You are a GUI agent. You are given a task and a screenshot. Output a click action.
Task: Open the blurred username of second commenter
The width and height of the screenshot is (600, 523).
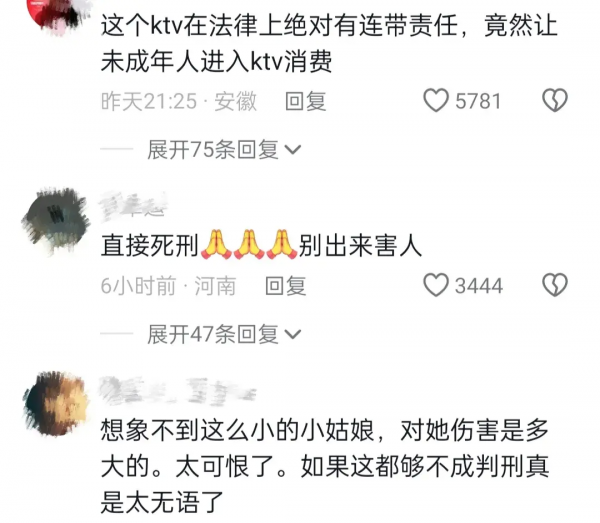tap(133, 207)
